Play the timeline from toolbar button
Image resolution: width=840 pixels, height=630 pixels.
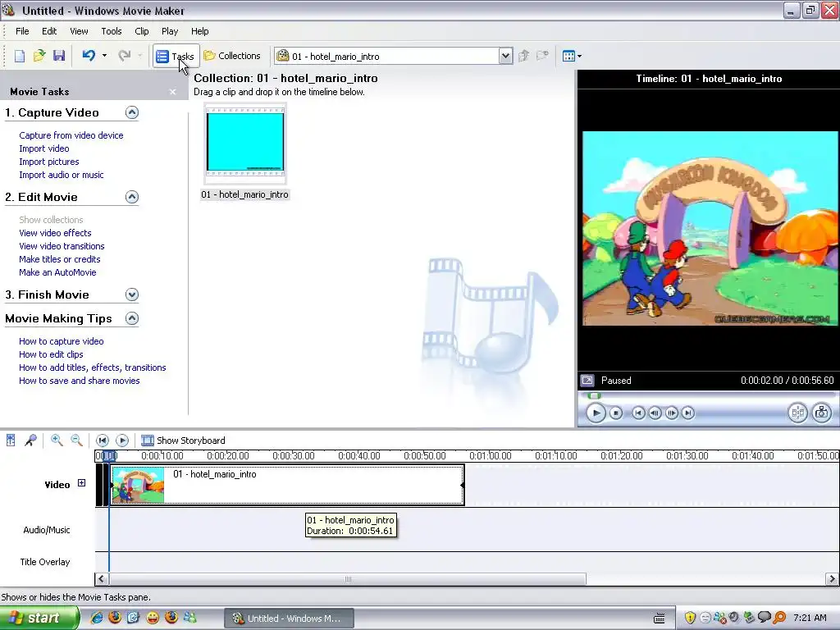(122, 441)
